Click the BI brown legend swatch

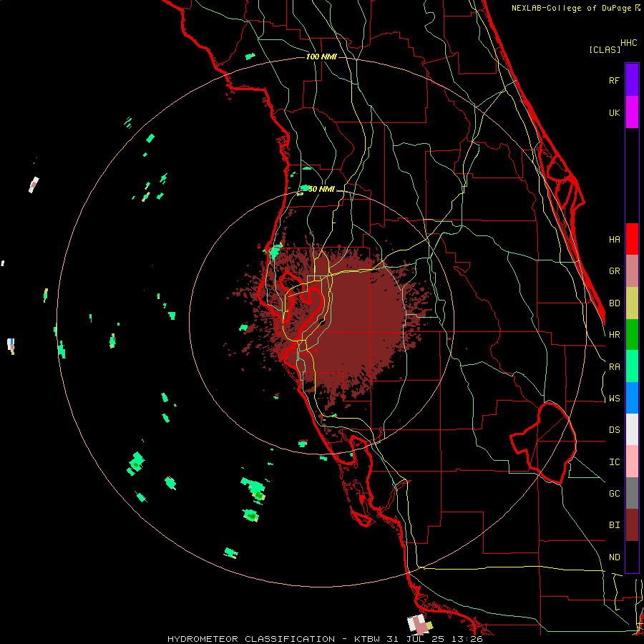pos(632,525)
